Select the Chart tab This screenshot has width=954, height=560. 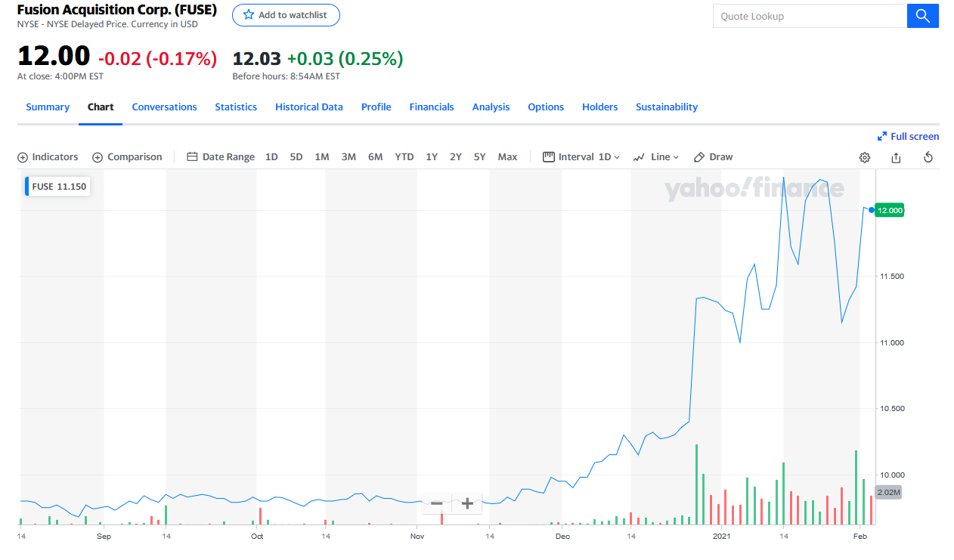[101, 107]
